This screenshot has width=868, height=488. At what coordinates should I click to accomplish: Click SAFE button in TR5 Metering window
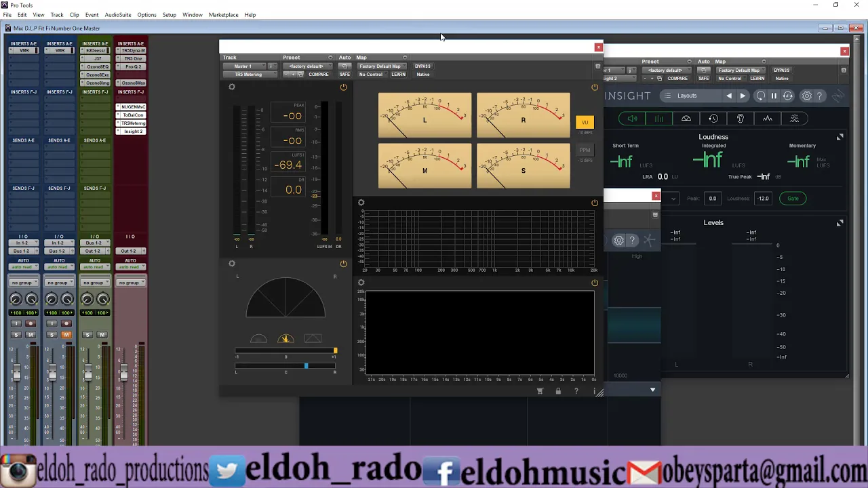point(345,75)
